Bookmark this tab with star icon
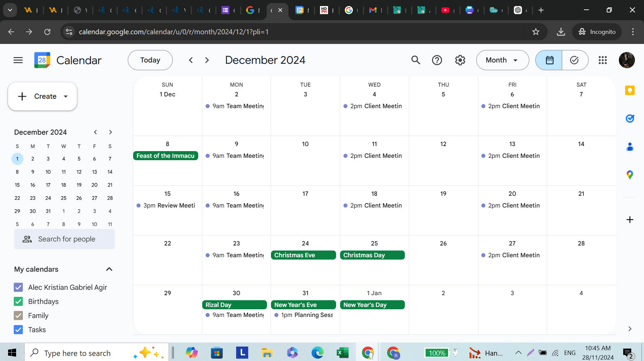Image resolution: width=644 pixels, height=361 pixels. click(536, 32)
